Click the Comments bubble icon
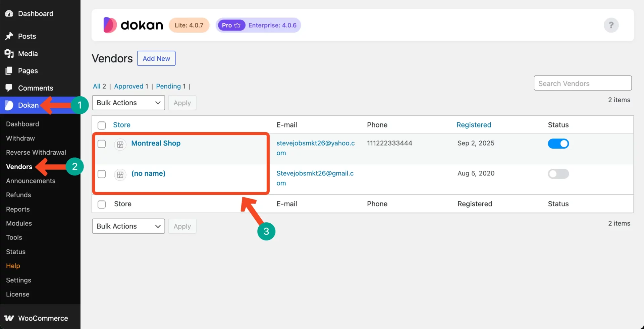This screenshot has width=644, height=329. click(x=9, y=88)
